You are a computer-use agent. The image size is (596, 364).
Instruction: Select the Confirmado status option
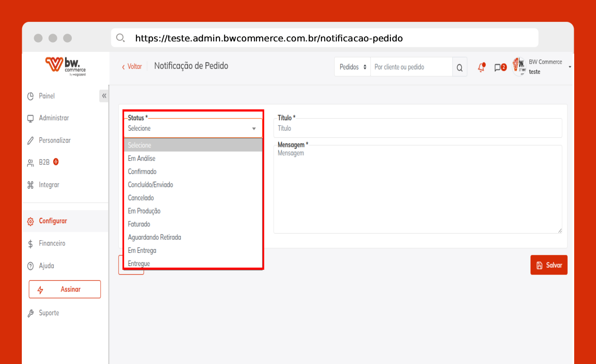[x=142, y=172]
